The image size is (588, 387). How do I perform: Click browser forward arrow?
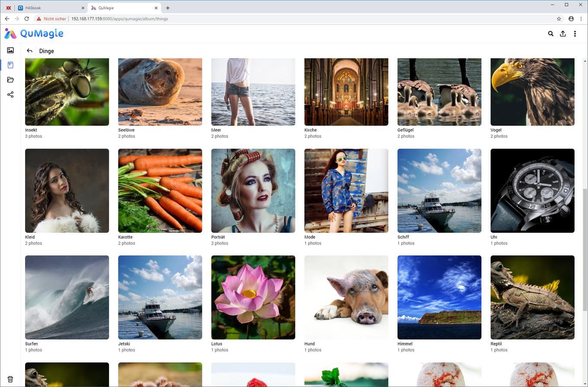(x=17, y=19)
